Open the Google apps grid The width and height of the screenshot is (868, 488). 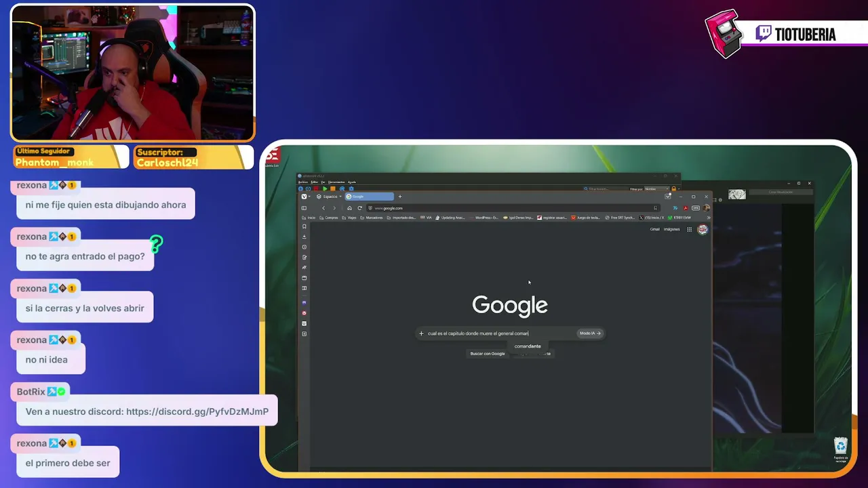coord(690,230)
